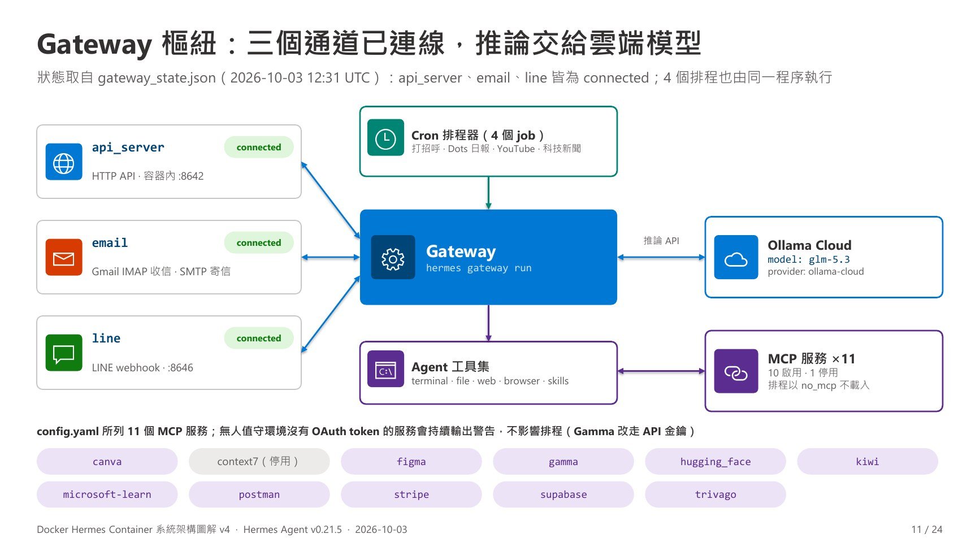
Task: Click the connected badge on email
Action: 259,242
